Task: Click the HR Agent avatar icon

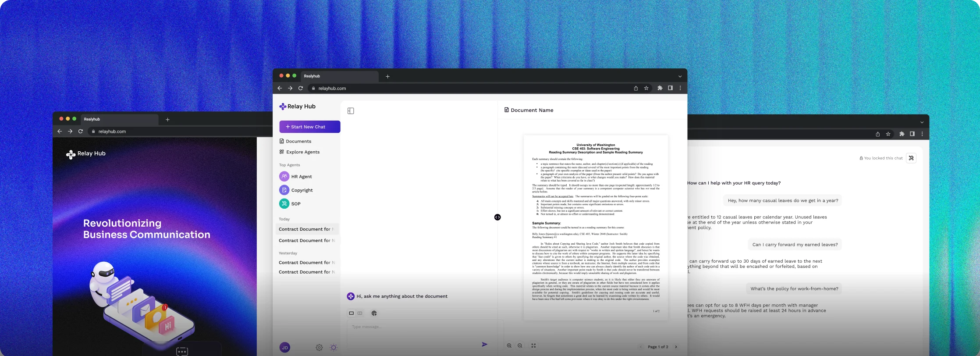Action: (284, 176)
